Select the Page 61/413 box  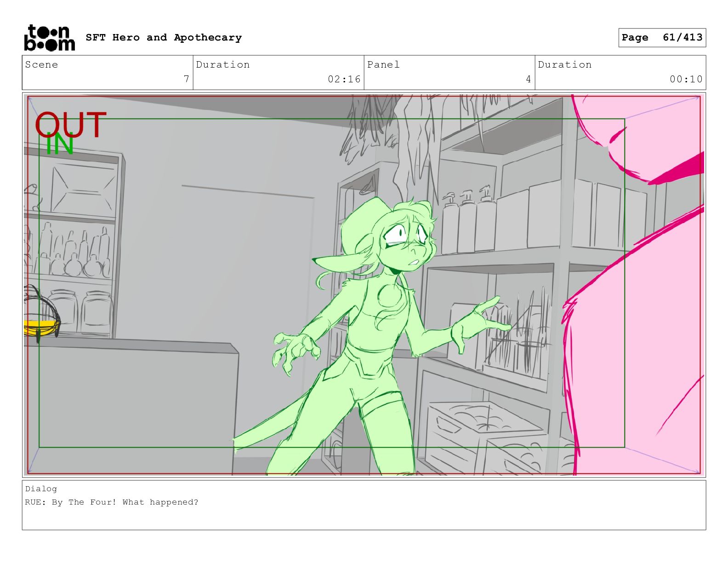click(662, 38)
